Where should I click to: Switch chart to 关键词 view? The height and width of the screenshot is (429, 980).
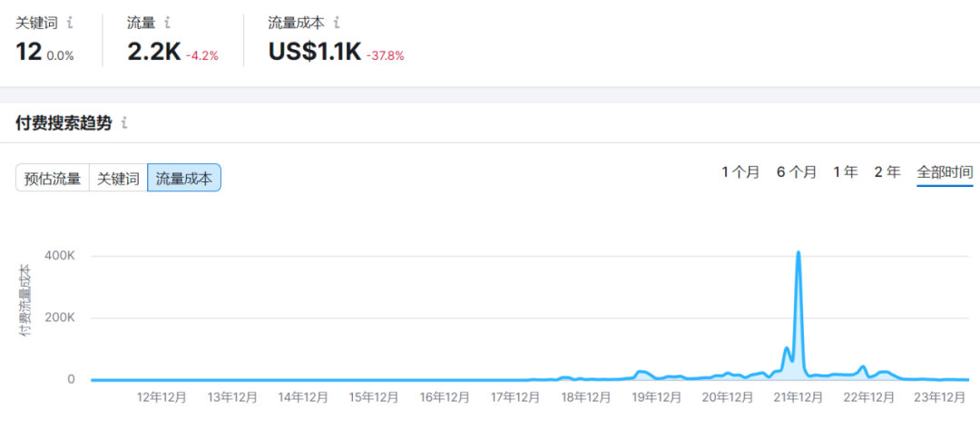click(118, 178)
